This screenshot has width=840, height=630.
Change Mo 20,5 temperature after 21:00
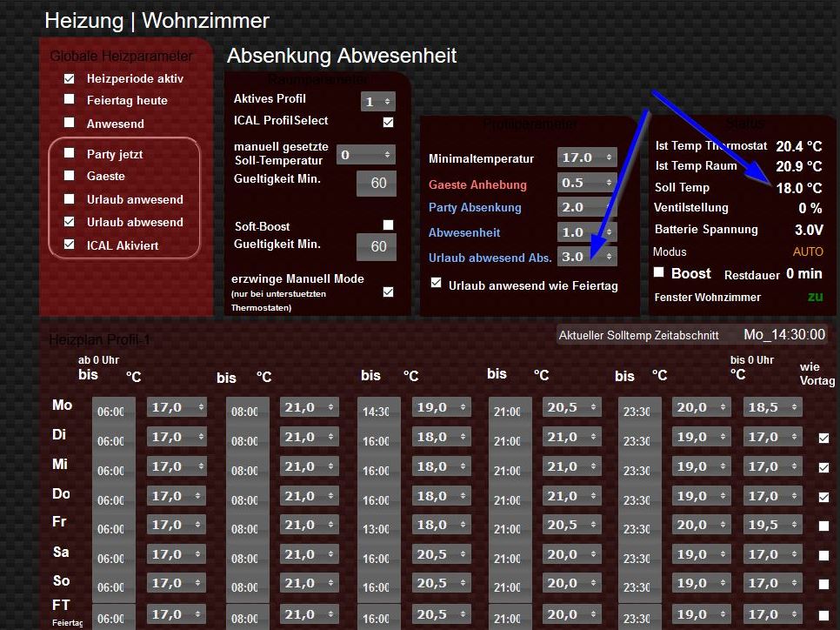click(x=571, y=407)
